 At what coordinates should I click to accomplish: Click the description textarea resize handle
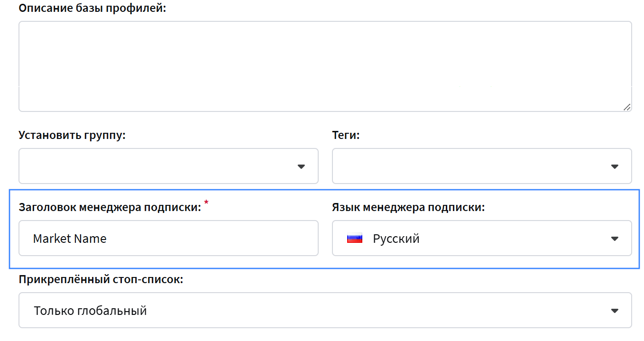626,107
